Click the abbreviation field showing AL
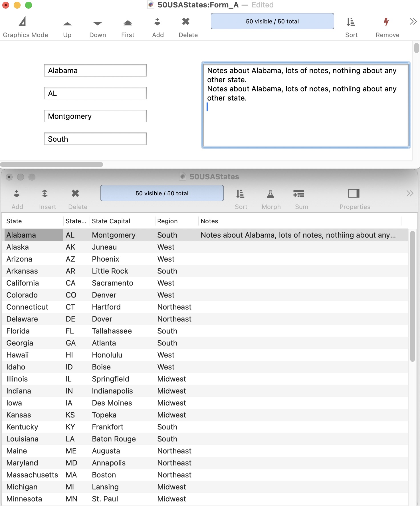 click(95, 93)
